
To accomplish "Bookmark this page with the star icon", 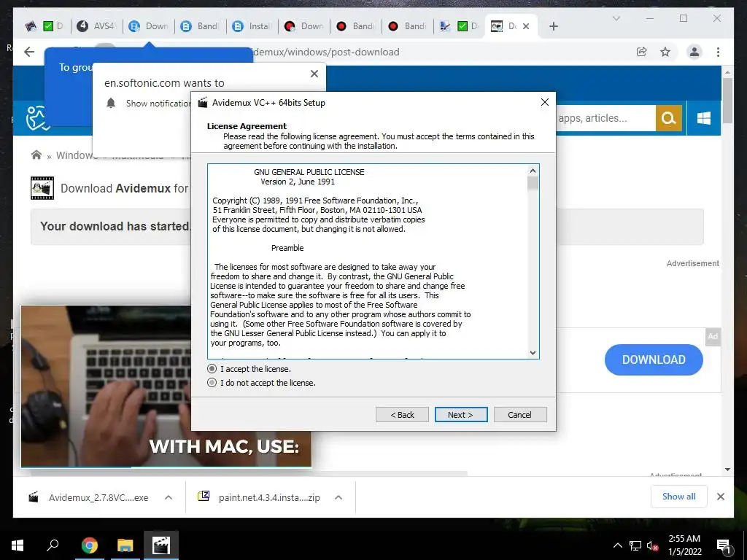I will 665,52.
